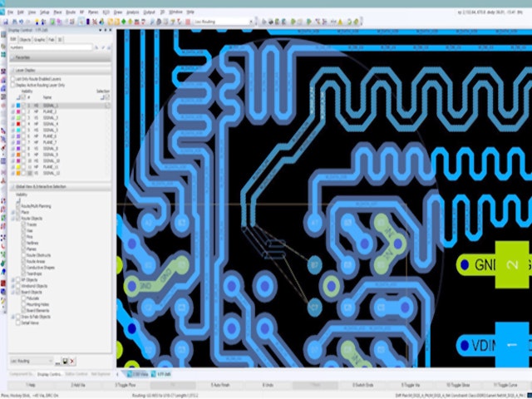Open the Loc Routing dropdown in toolbar
The image size is (532, 399).
(x=251, y=22)
